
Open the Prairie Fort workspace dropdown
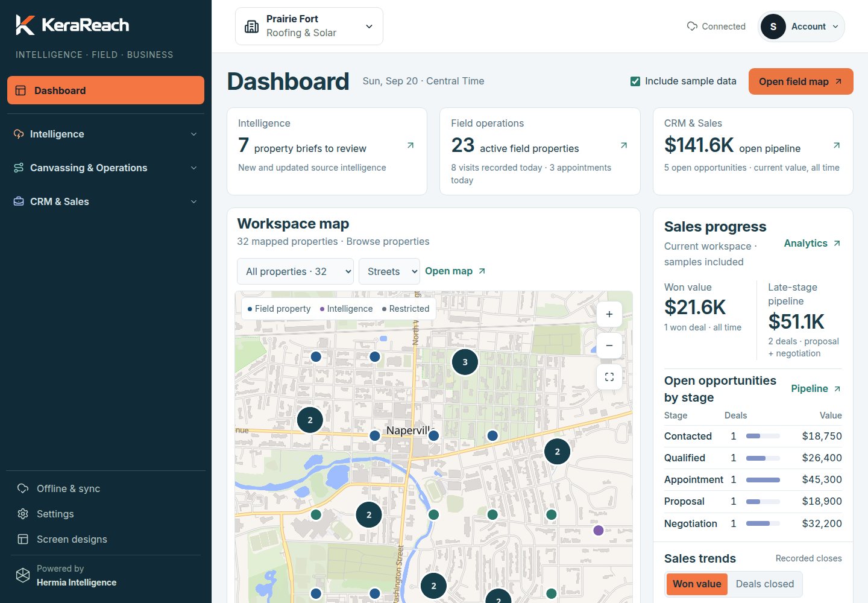click(309, 26)
